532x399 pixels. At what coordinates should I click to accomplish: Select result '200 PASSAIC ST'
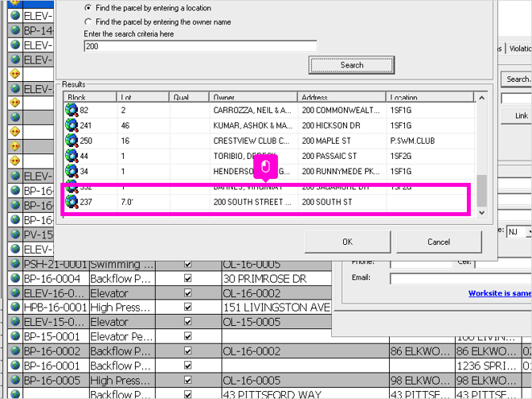click(x=329, y=156)
